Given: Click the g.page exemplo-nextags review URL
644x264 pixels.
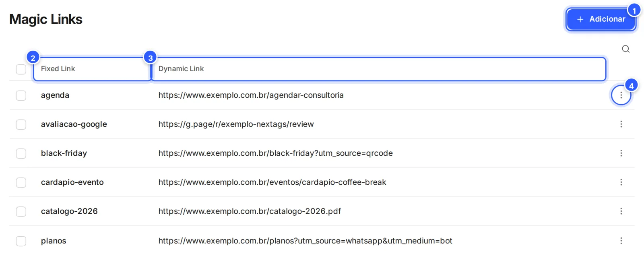Looking at the screenshot, I should 236,124.
